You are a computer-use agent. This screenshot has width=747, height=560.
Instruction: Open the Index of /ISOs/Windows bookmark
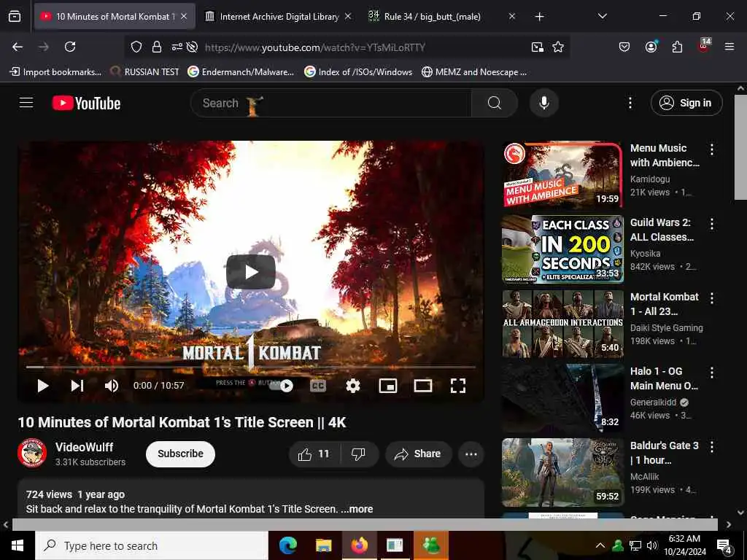pos(358,72)
